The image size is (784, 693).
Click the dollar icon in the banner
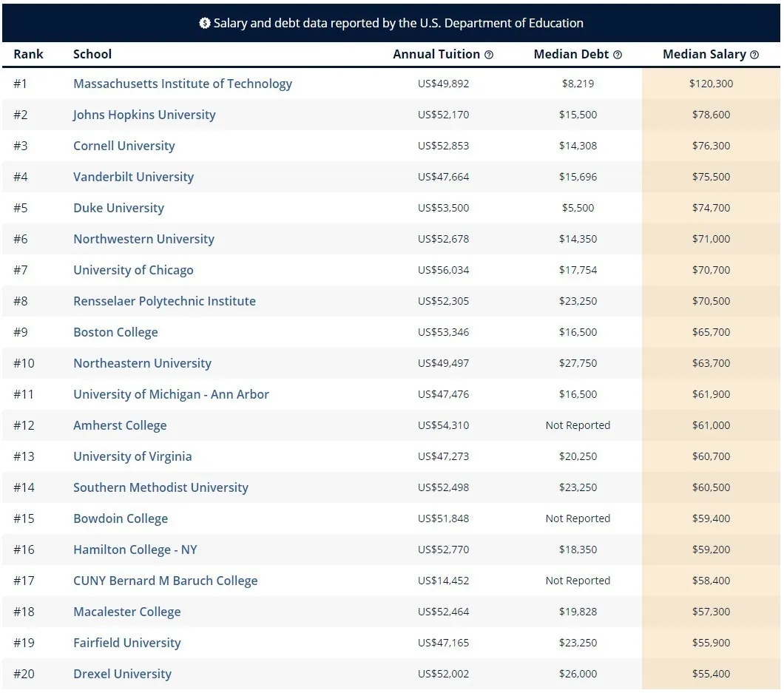[205, 24]
